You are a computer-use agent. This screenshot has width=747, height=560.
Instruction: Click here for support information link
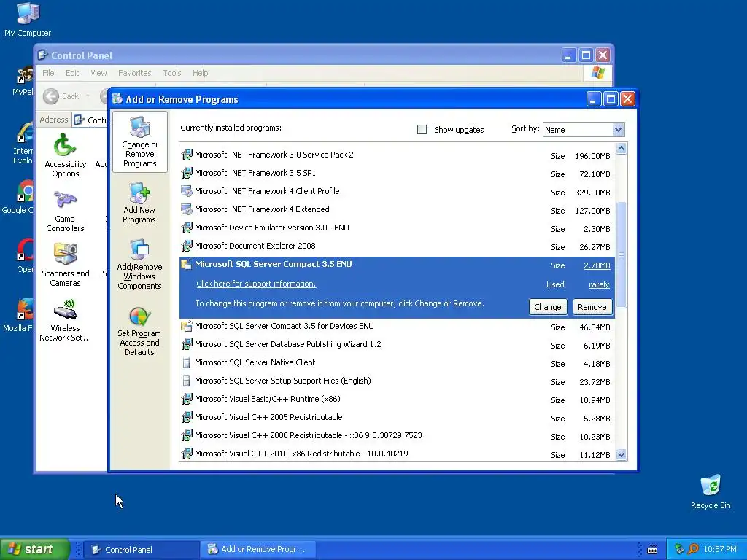click(256, 284)
